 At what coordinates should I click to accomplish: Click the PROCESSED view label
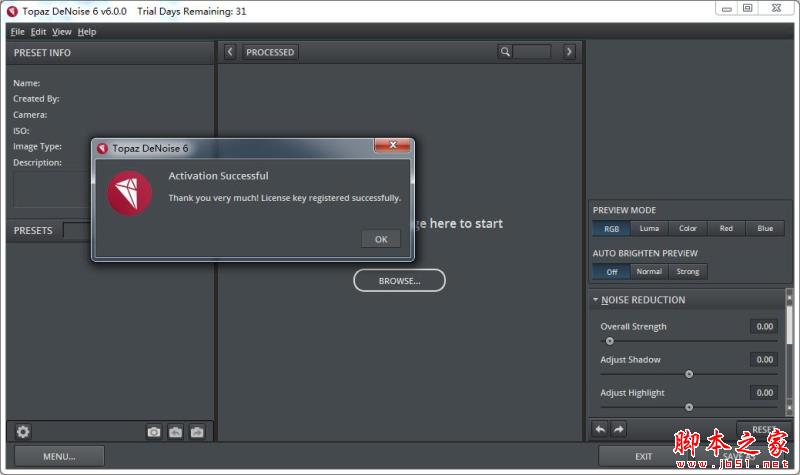pyautogui.click(x=270, y=52)
